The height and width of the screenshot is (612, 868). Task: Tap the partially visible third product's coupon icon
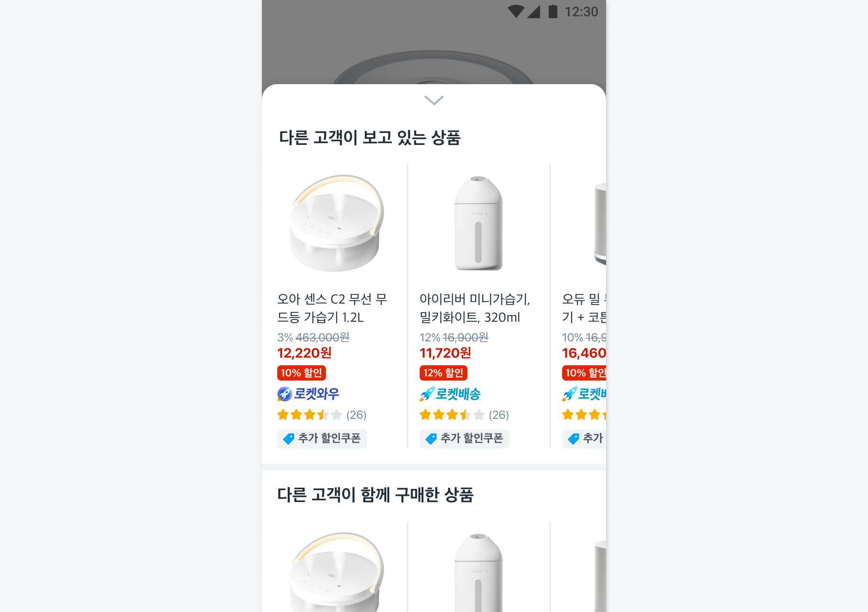pos(573,438)
